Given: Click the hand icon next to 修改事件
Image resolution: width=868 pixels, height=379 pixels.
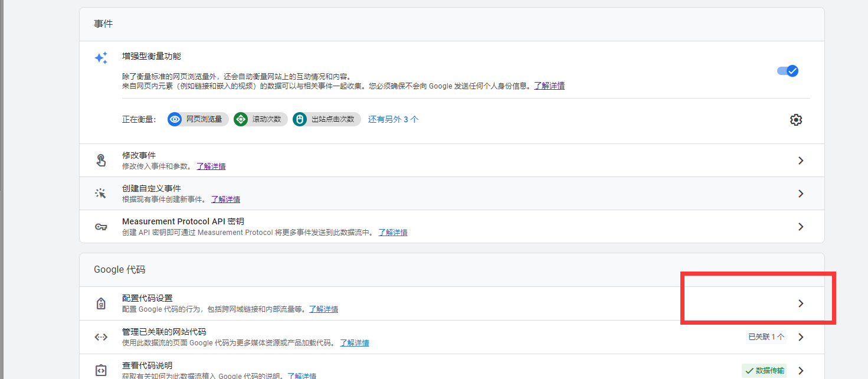Looking at the screenshot, I should coord(101,159).
